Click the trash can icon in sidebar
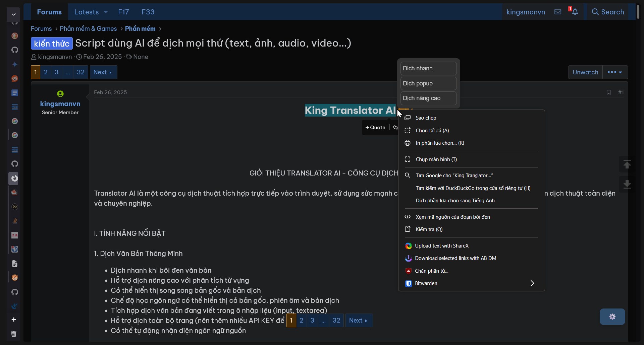The image size is (644, 345). (x=14, y=334)
